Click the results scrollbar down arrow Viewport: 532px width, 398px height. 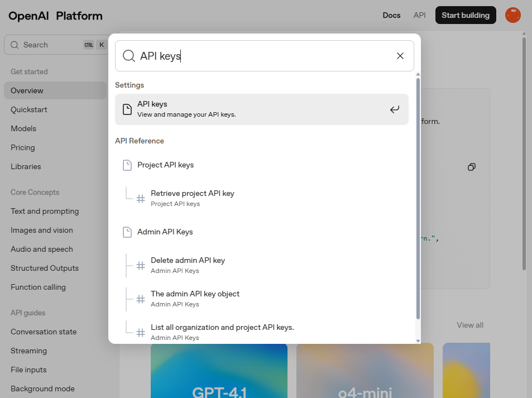418,341
